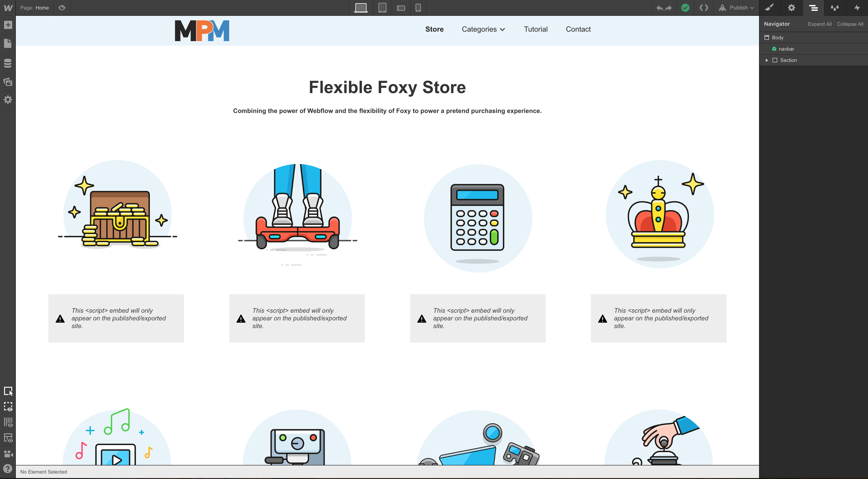Open the Export Code panel
Image resolution: width=868 pixels, height=479 pixels.
(704, 8)
